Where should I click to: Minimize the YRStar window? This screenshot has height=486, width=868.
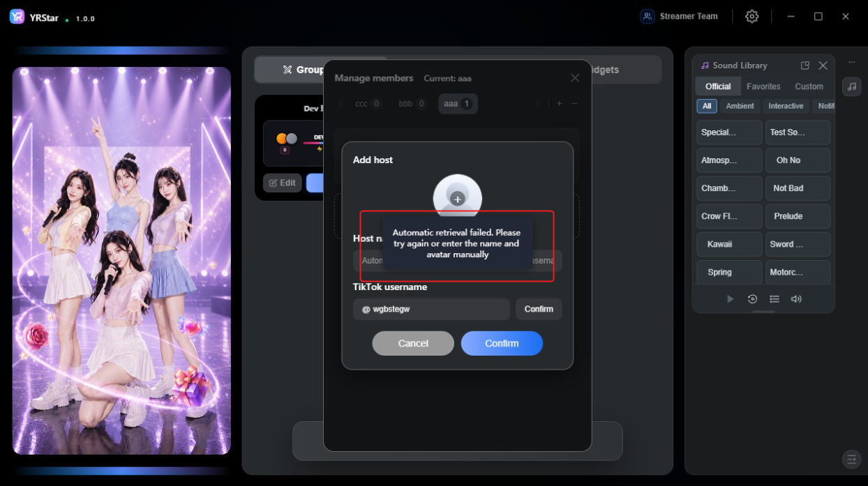pyautogui.click(x=791, y=16)
